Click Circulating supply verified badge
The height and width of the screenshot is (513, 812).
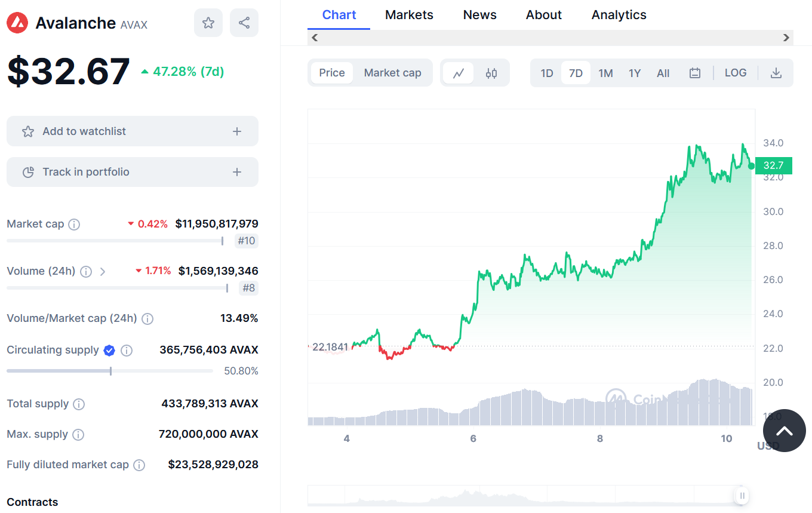point(109,351)
